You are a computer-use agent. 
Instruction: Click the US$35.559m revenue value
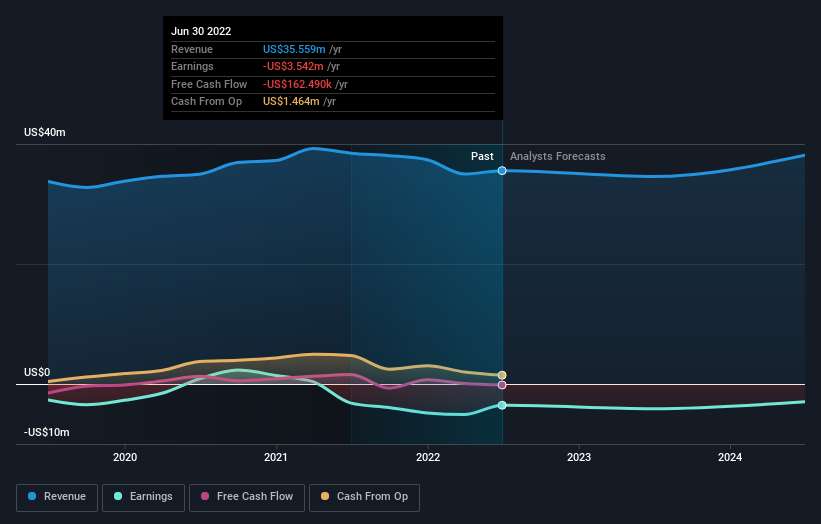coord(294,49)
